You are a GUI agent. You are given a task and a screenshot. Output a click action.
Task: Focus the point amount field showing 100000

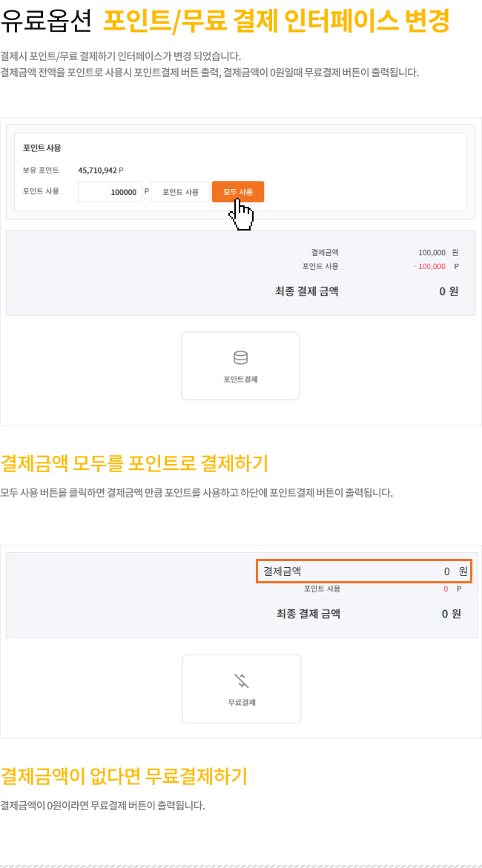pos(110,191)
